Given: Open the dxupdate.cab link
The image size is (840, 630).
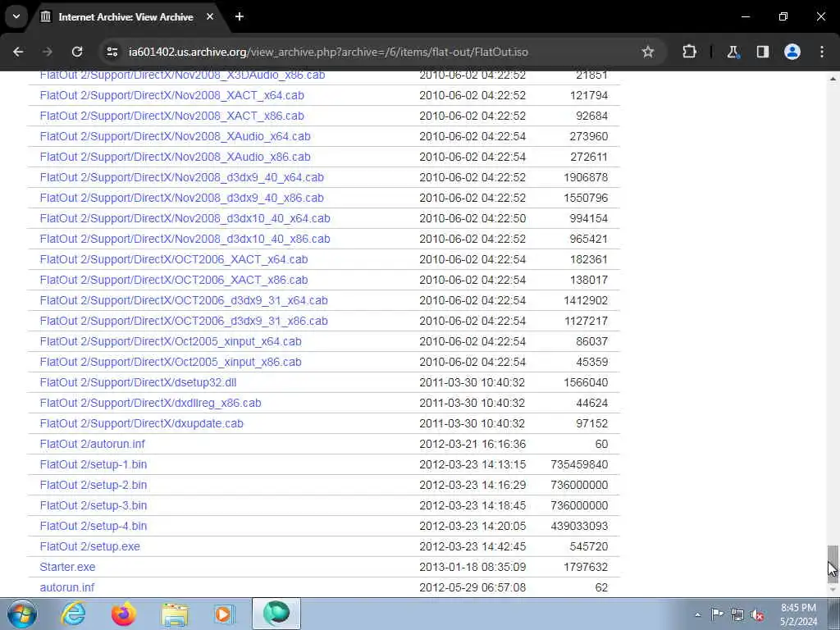Looking at the screenshot, I should click(x=141, y=423).
